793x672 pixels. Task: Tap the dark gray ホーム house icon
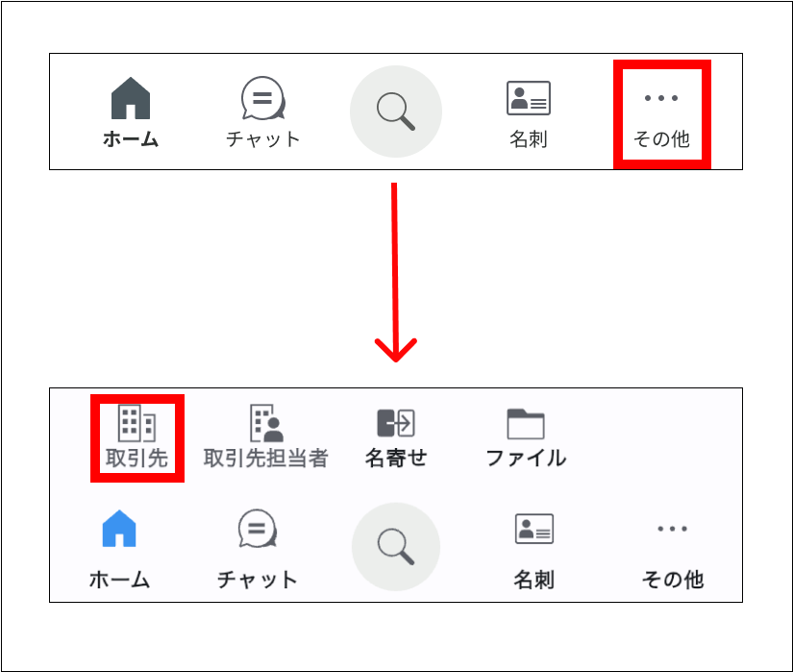[131, 98]
